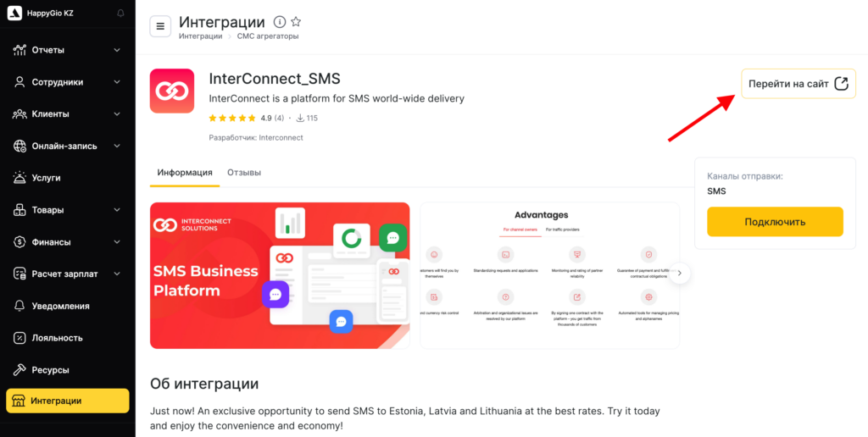868x437 pixels.
Task: Expand Расчет зарплат submenu
Action: point(117,274)
